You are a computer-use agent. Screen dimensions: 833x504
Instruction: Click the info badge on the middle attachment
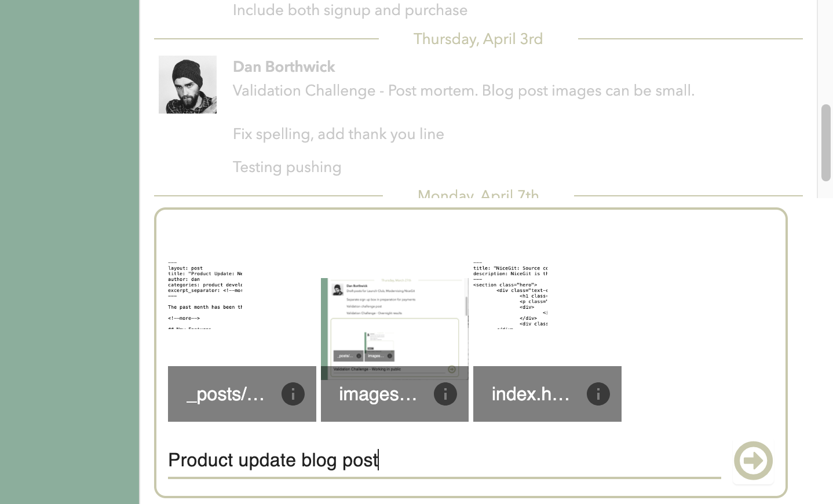point(445,393)
